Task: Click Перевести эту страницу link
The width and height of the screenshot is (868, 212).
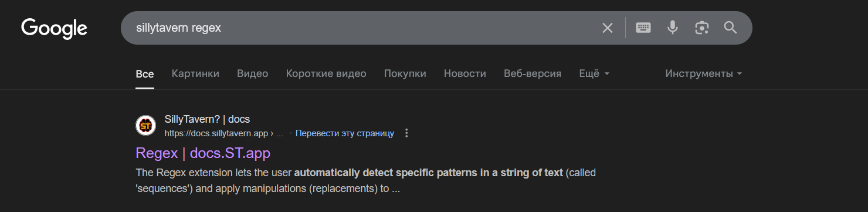Action: pyautogui.click(x=345, y=133)
